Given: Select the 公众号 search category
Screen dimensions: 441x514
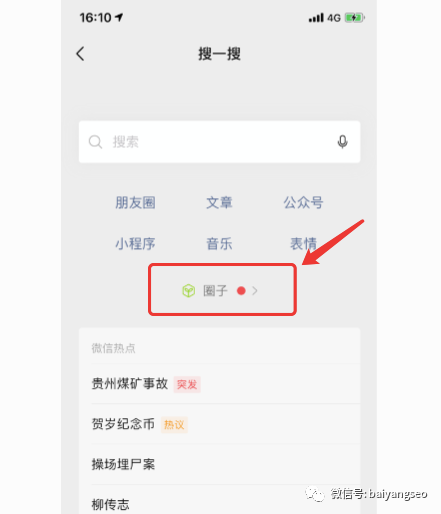Looking at the screenshot, I should click(303, 202).
